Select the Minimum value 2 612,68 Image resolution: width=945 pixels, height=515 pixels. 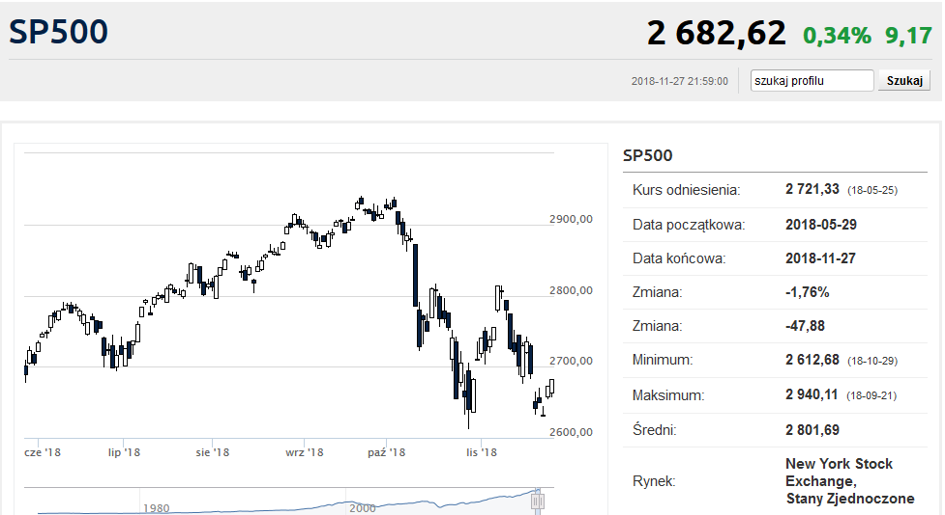click(x=812, y=360)
